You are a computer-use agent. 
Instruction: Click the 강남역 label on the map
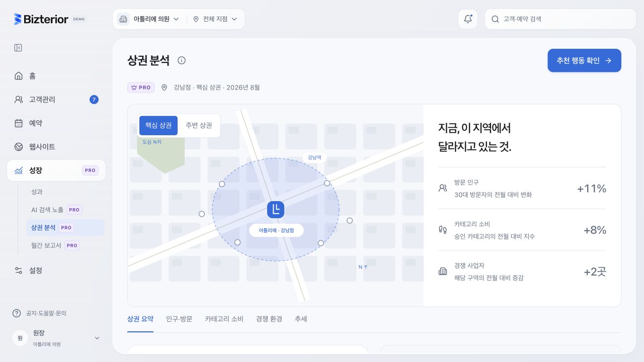click(314, 157)
